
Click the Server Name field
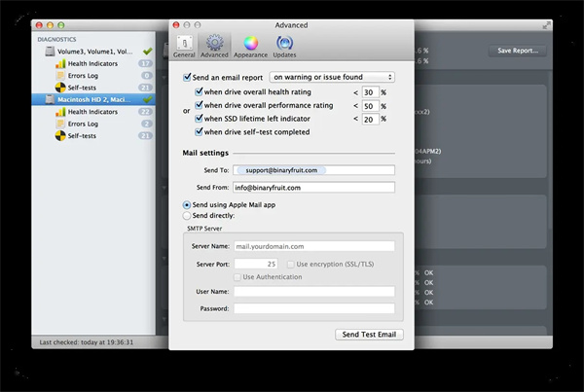click(314, 246)
